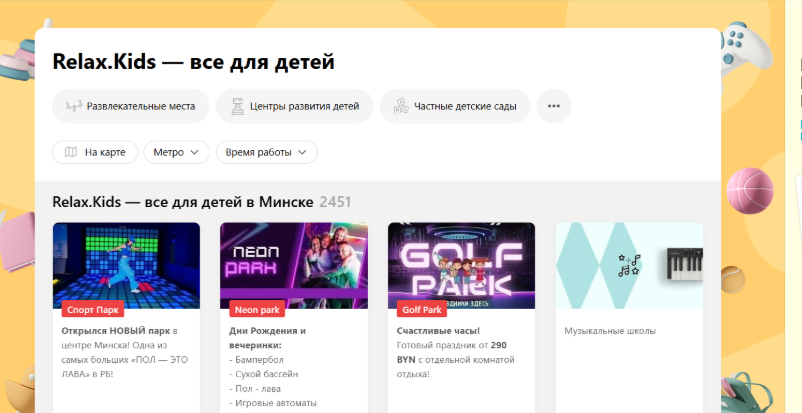Expand the Время работы filter dropdown

click(x=266, y=152)
